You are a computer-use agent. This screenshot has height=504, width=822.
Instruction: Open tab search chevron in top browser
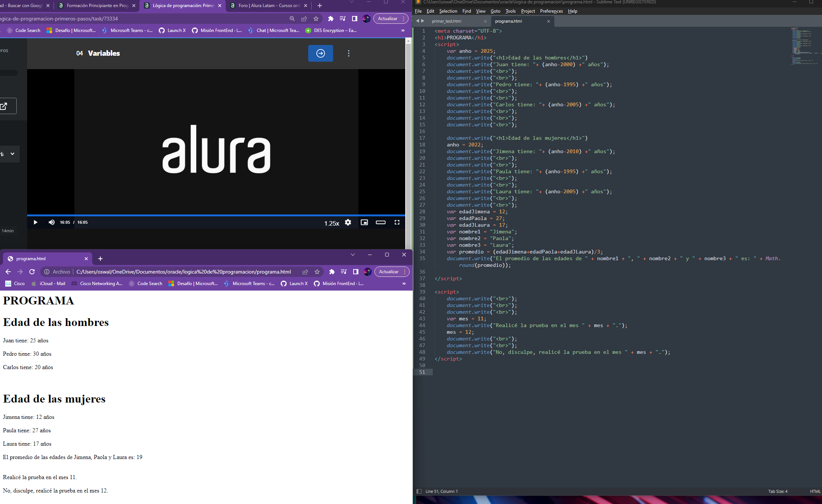(352, 2)
